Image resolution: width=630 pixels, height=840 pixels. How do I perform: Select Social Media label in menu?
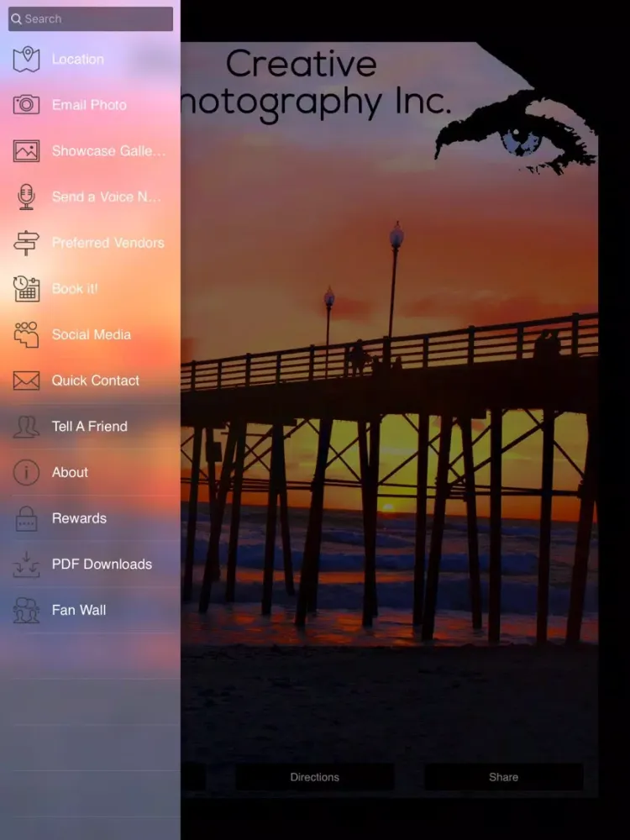91,334
